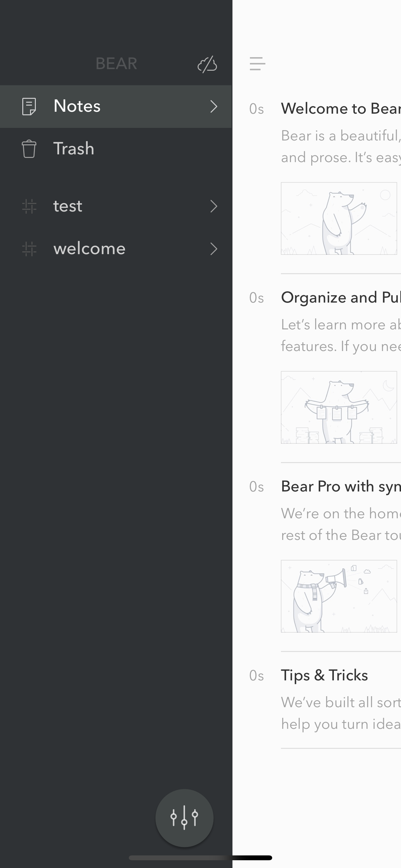This screenshot has height=868, width=401.
Task: Click the hashtag icon beside test
Action: pyautogui.click(x=29, y=206)
